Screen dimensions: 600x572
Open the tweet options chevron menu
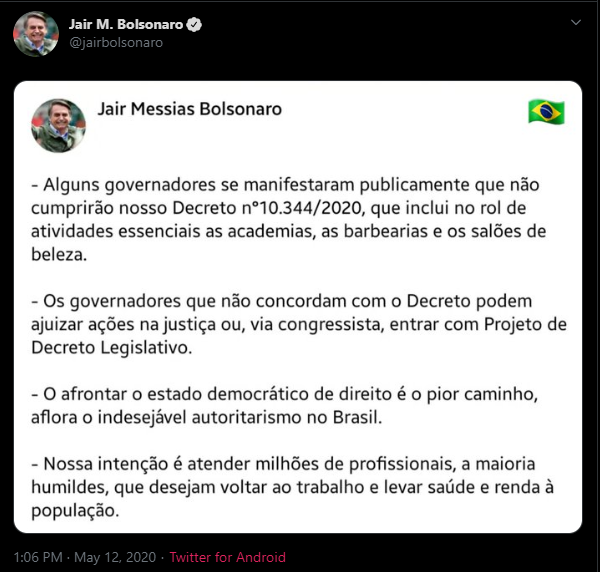point(576,23)
